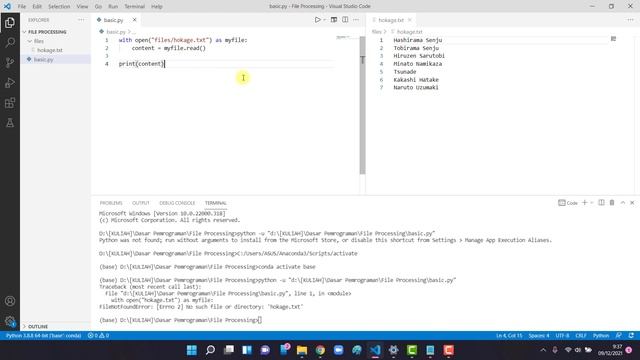The image size is (640, 360).
Task: Click the Ln 4, Col 15 status entry
Action: 509,336
